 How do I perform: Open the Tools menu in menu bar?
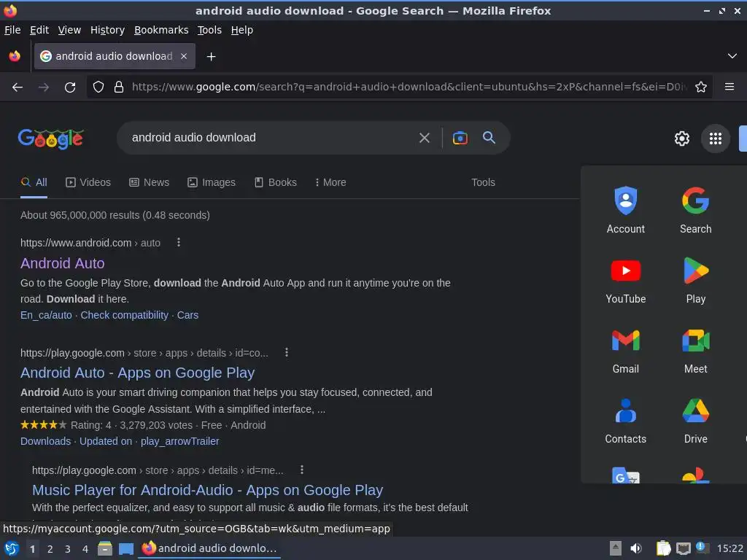click(x=209, y=30)
